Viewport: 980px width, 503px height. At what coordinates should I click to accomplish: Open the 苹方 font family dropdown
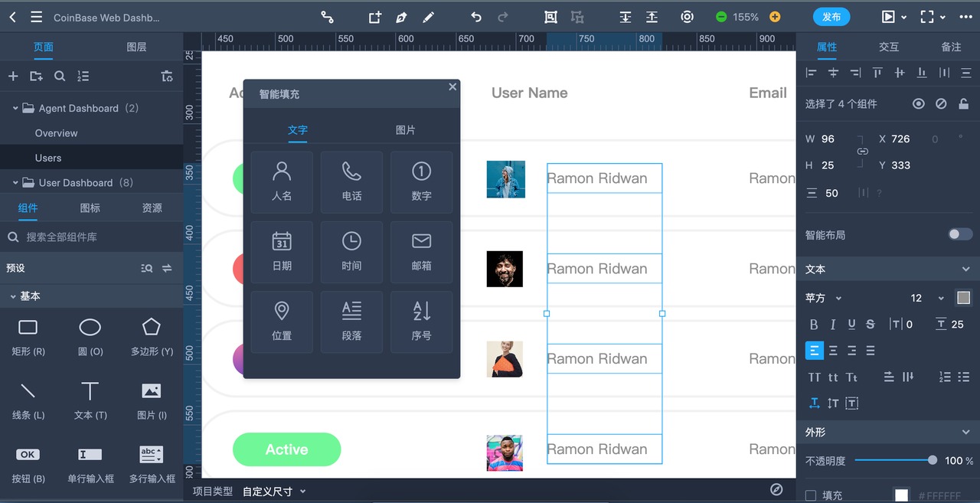[x=823, y=298]
